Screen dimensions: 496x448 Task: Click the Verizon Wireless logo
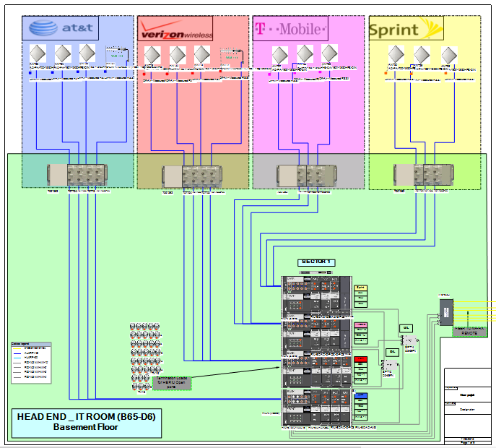tap(175, 29)
